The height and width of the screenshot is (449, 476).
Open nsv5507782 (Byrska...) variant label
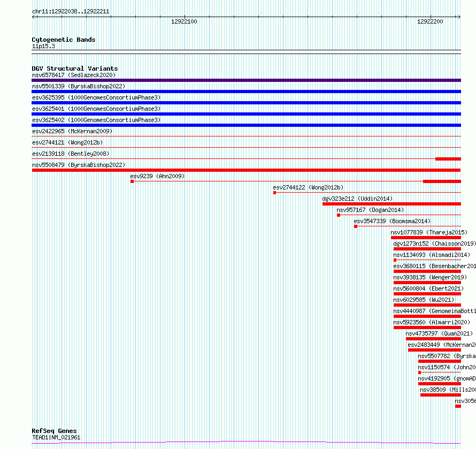coord(447,356)
